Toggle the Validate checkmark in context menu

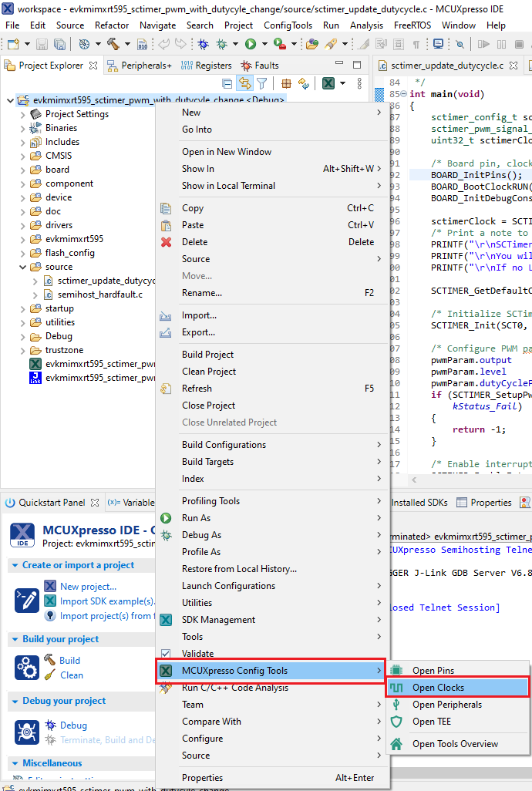(x=165, y=654)
